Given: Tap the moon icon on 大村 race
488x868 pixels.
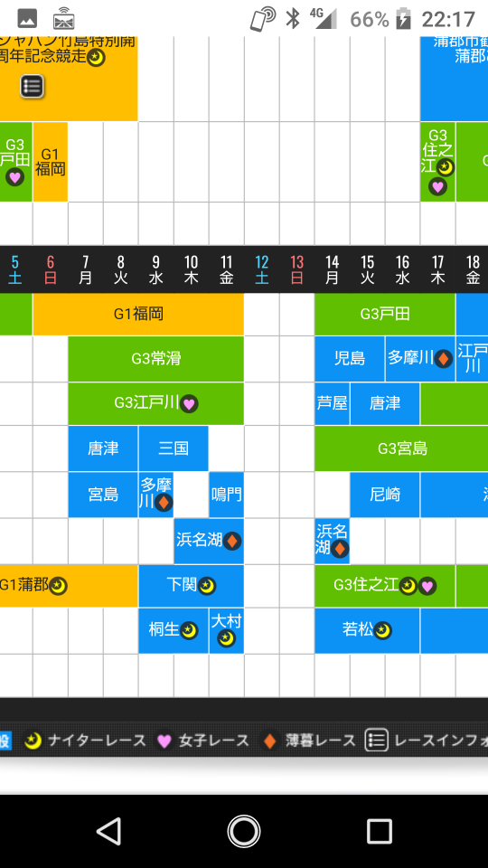Looking at the screenshot, I should click(226, 639).
